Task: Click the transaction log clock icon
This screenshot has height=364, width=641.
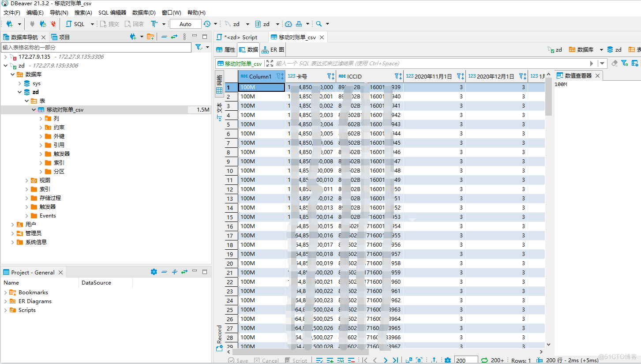Action: (207, 24)
